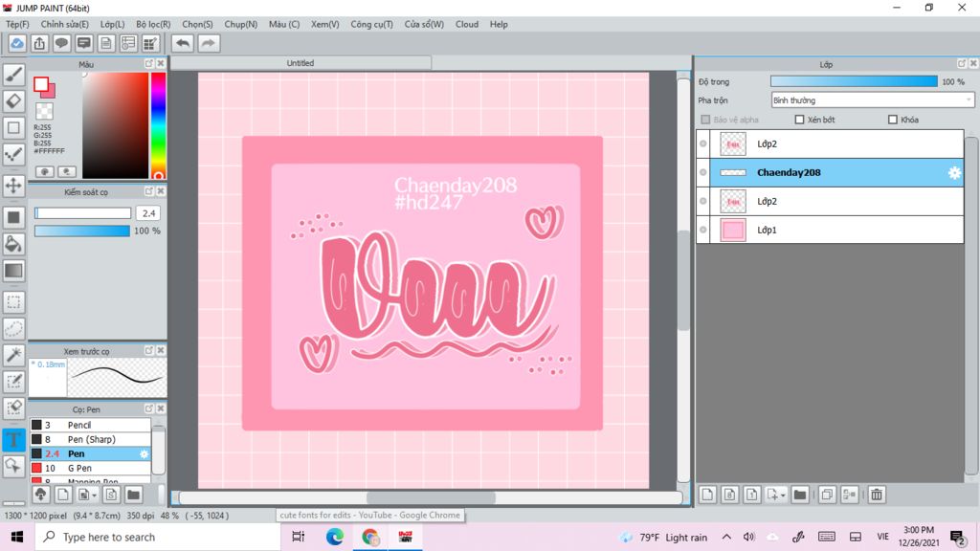Click the cloud save toolbar icon

17,43
